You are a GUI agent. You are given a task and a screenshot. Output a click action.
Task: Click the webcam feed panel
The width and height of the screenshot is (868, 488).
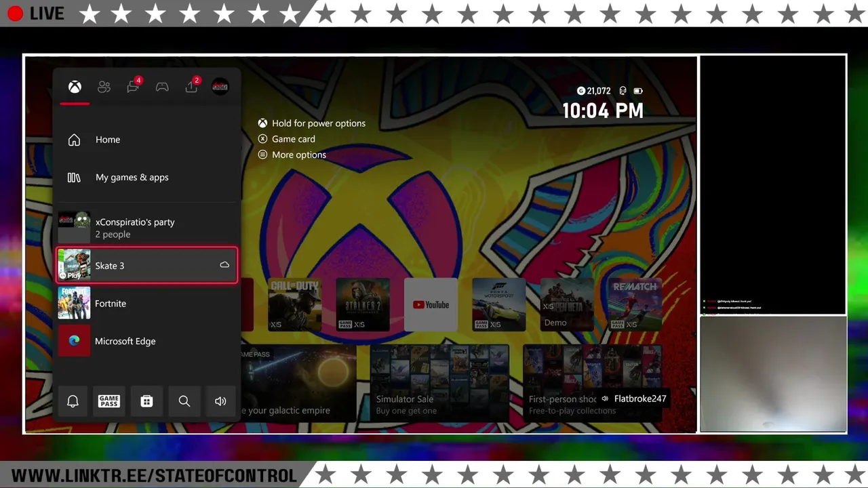[773, 374]
